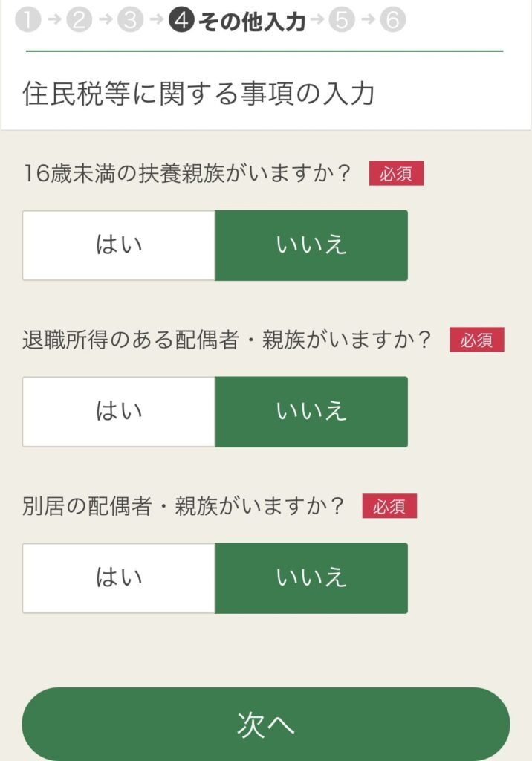The image size is (532, 761).
Task: Choose いいえ for 16歳未満の扶養親族
Action: 311,245
